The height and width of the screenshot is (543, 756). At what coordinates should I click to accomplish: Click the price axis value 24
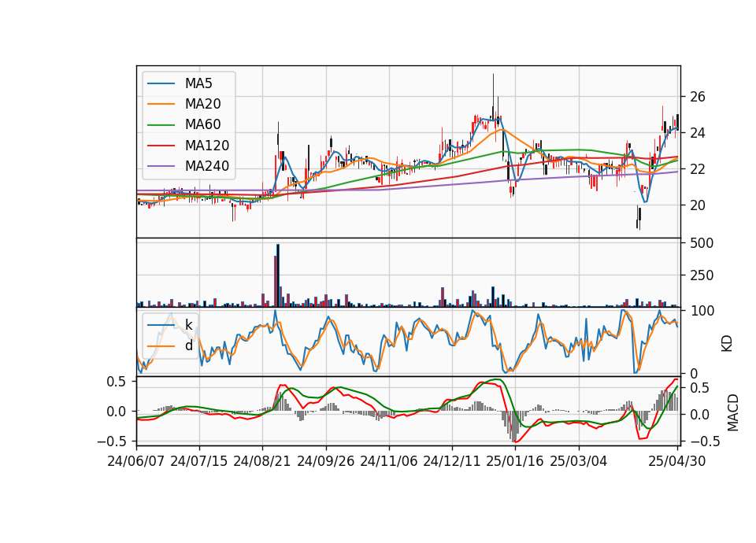point(698,133)
